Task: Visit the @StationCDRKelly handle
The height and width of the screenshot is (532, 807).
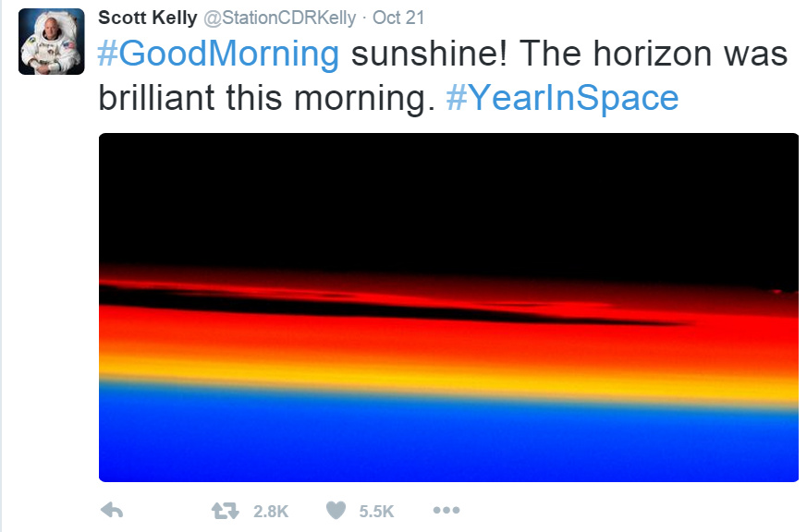Action: point(279,18)
